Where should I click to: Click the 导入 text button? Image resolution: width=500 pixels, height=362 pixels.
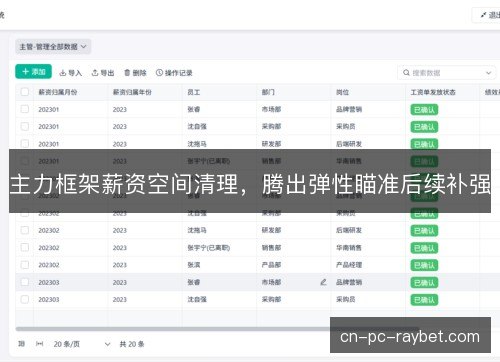tap(75, 73)
